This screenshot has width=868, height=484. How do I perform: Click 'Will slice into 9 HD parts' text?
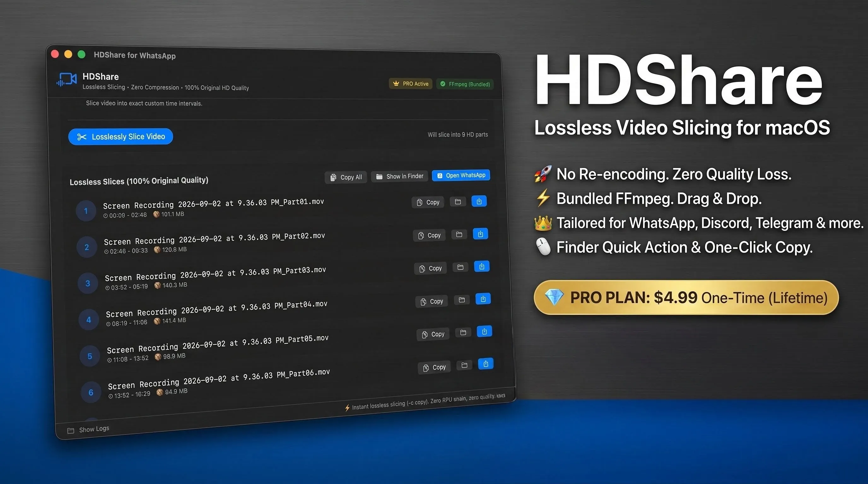pyautogui.click(x=458, y=135)
